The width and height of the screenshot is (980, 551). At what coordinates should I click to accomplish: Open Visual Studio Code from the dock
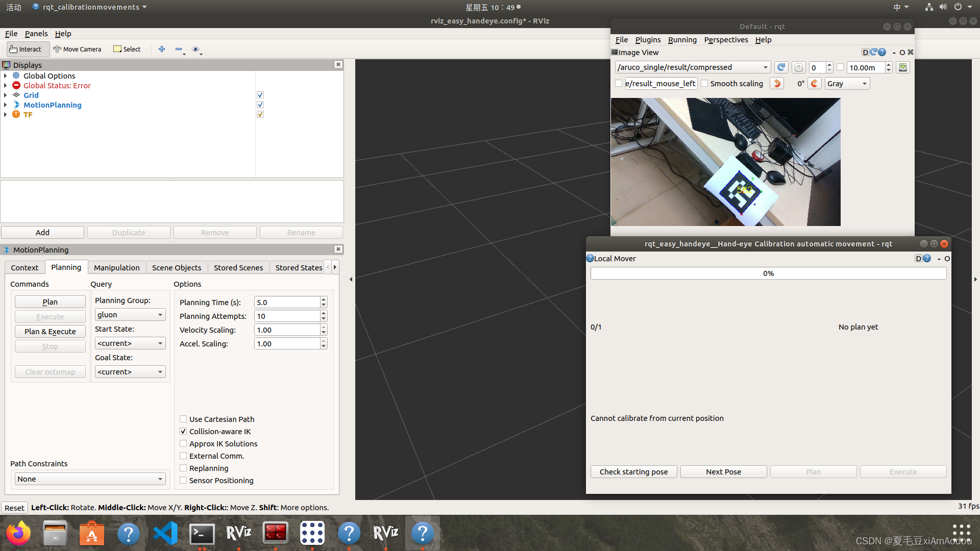click(165, 533)
